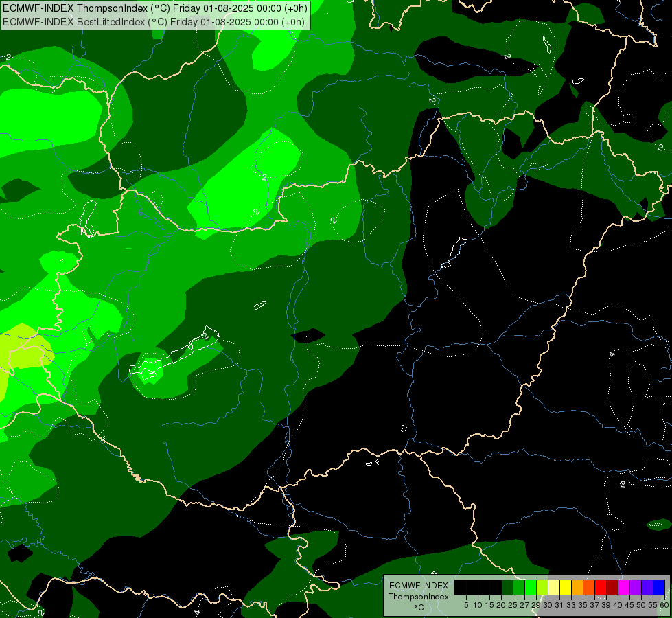The width and height of the screenshot is (672, 618).
Task: Select the violet 50–55 legend swatch
Action: pyautogui.click(x=647, y=587)
